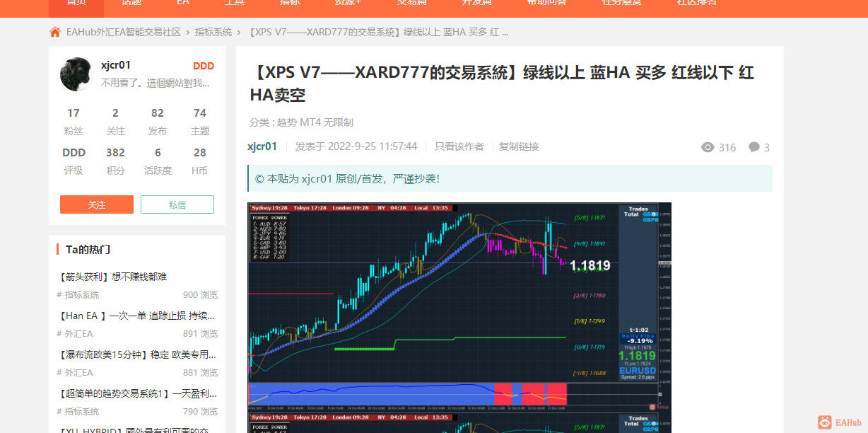Open EAHub外汇EA智能交易社区 breadcrumb link
This screenshot has height=433, width=868.
(124, 32)
